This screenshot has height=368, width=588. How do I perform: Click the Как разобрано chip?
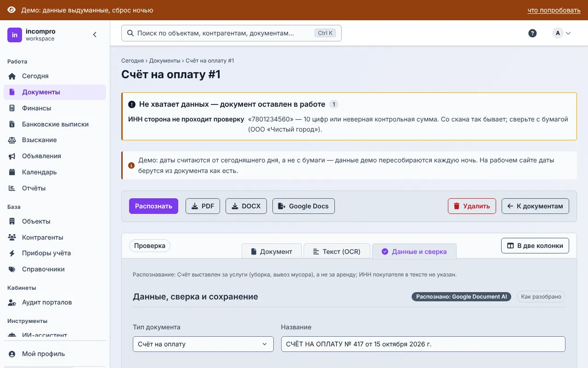point(541,297)
